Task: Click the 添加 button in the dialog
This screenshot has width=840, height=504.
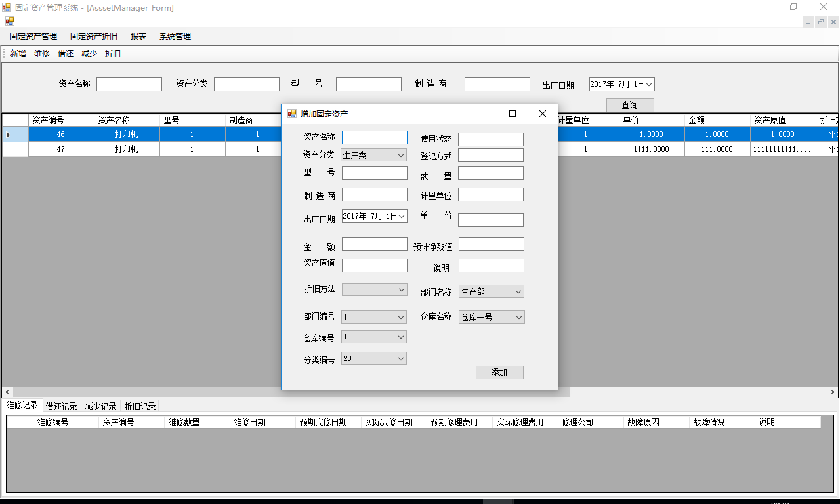Action: pos(499,372)
